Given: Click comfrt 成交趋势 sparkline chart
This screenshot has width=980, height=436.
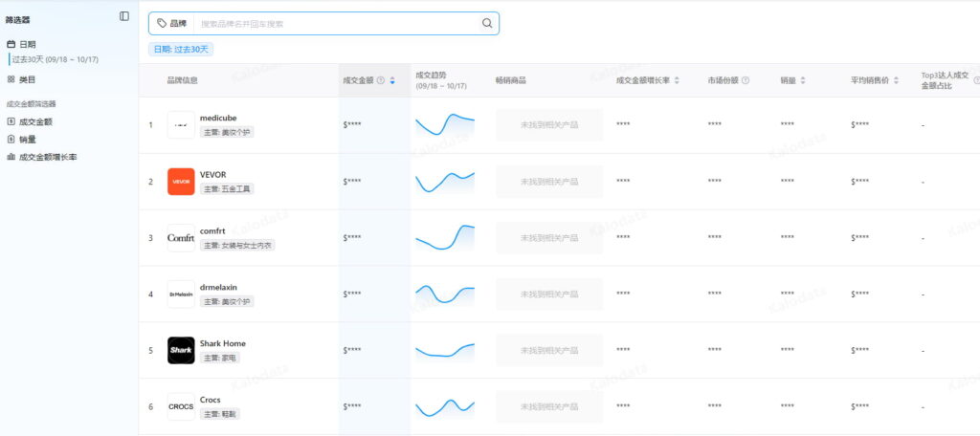Looking at the screenshot, I should tap(445, 237).
